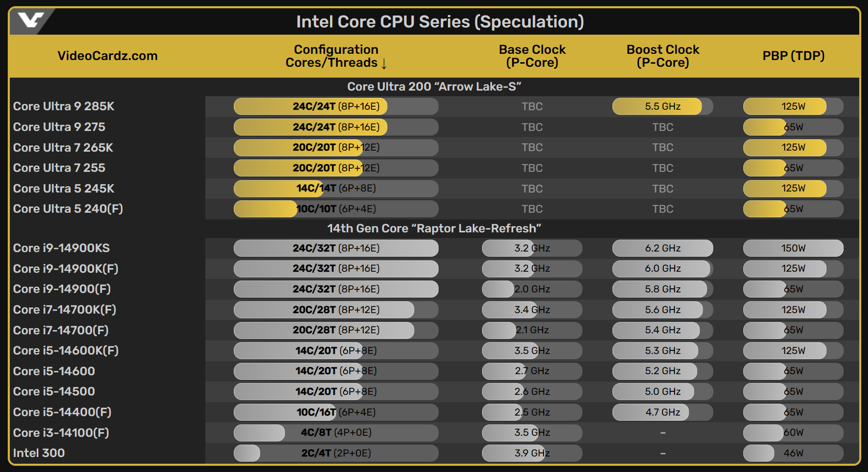Screen dimensions: 868x472
Task: Click the sort arrow beside Cores/Threads
Action: coord(384,64)
